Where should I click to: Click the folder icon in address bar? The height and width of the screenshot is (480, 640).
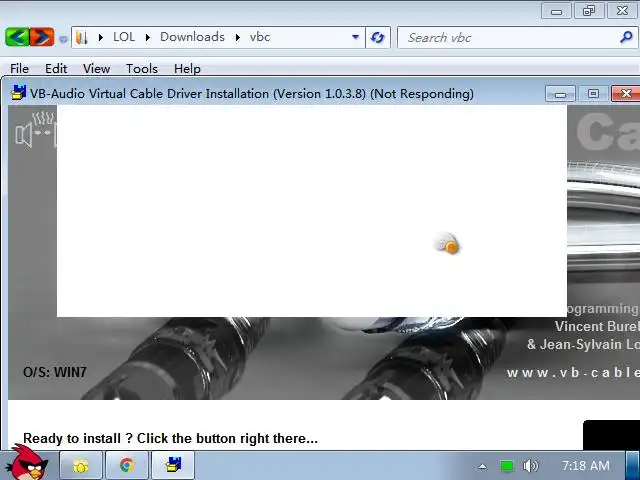point(82,38)
